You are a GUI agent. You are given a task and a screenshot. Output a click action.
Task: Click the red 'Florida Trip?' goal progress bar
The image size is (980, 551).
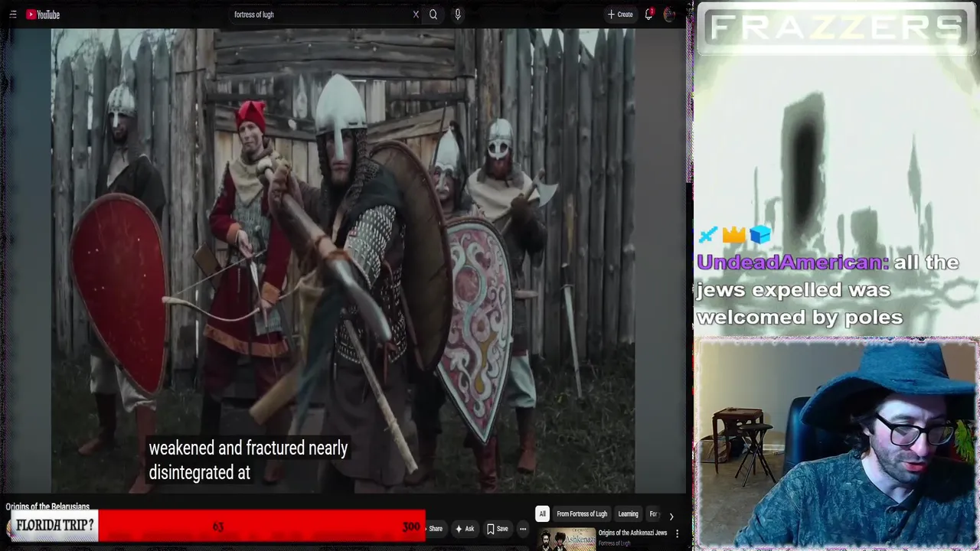pyautogui.click(x=217, y=527)
